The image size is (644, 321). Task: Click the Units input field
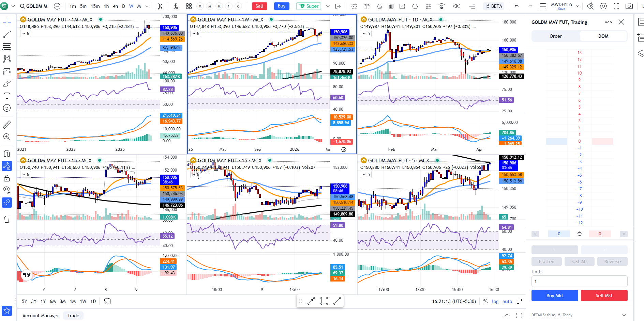click(579, 281)
